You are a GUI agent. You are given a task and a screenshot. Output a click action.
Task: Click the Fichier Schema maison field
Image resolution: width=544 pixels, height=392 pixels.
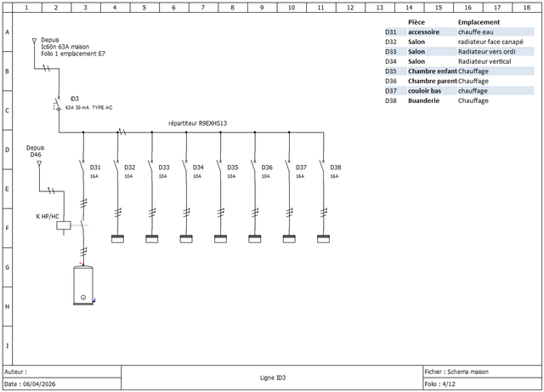coord(482,372)
